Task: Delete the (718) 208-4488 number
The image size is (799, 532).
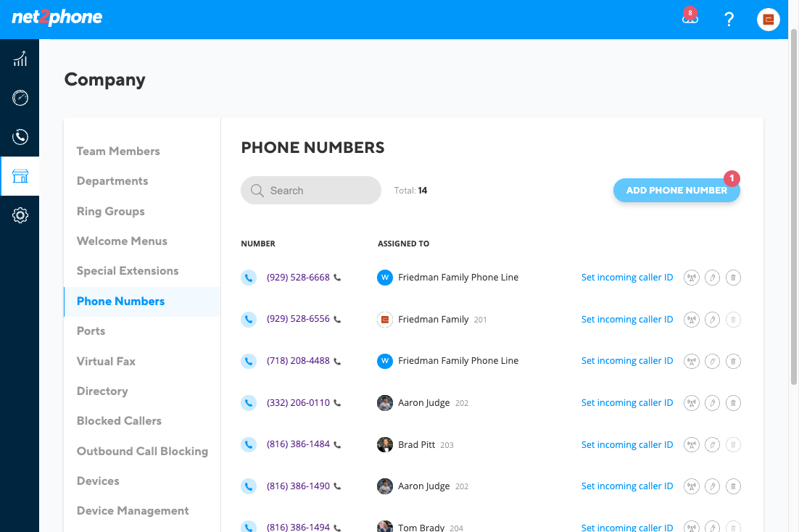Action: [x=733, y=361]
